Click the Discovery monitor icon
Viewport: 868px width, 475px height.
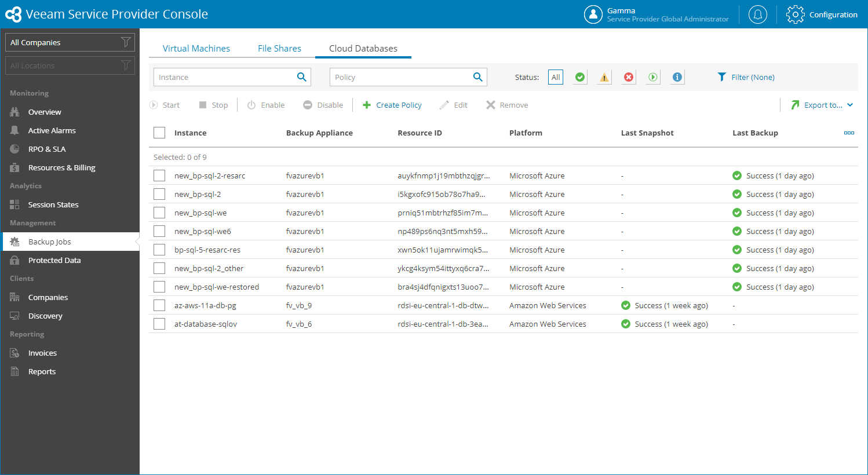pos(14,316)
